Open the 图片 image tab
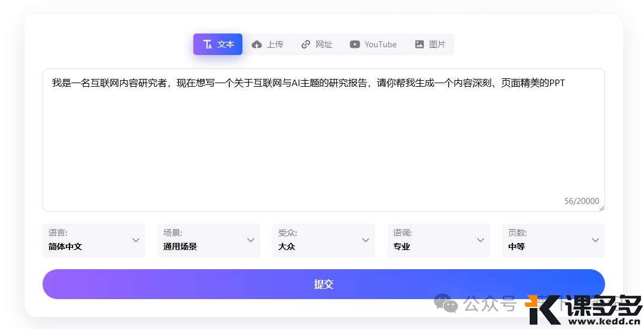 point(430,44)
